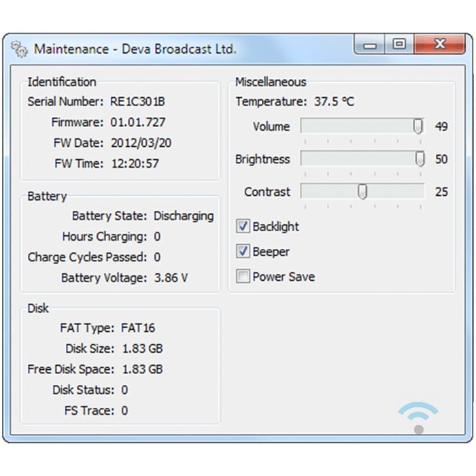Click Charge Cycles Passed value 0

[x=157, y=257]
